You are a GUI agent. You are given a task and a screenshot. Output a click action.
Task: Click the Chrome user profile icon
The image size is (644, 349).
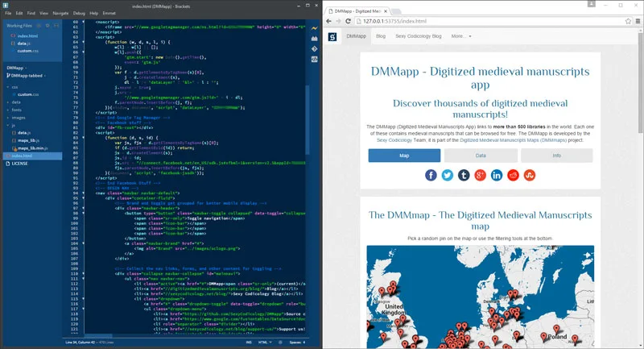pyautogui.click(x=592, y=4)
